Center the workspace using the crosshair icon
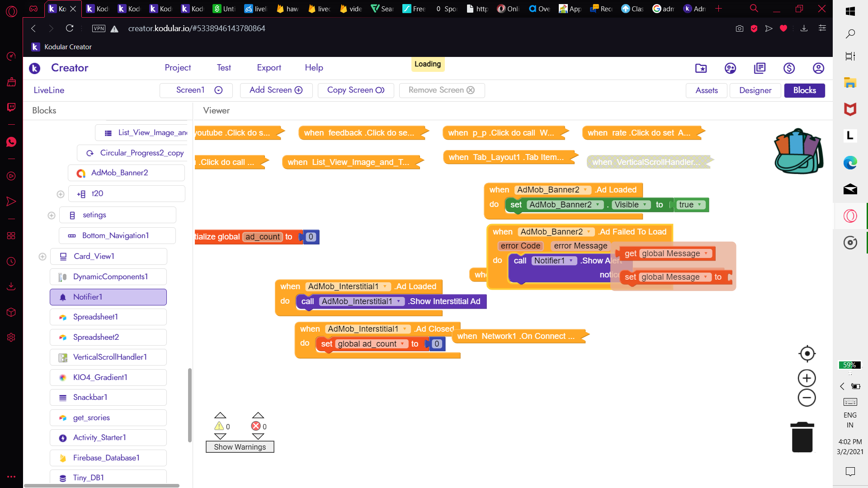Screen dimensions: 868x488 [807, 354]
